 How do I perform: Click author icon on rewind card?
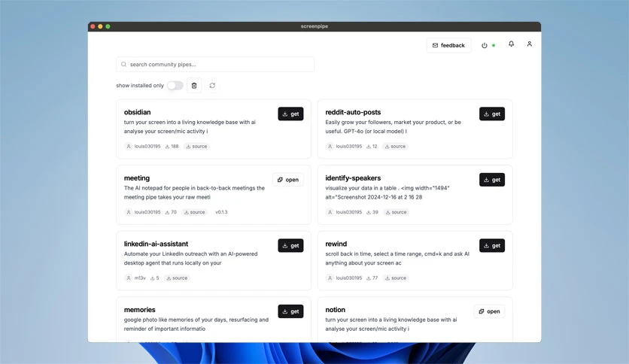(x=330, y=278)
